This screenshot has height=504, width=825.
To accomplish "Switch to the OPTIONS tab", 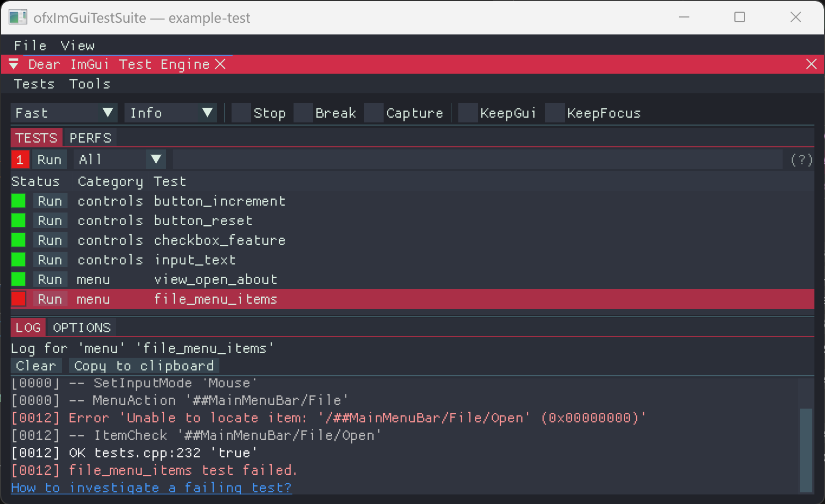I will (x=82, y=328).
